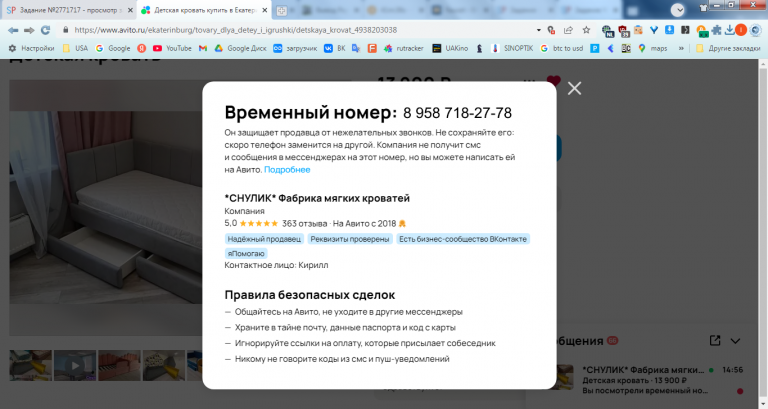Click the page vertical scrollbar

(x=763, y=234)
